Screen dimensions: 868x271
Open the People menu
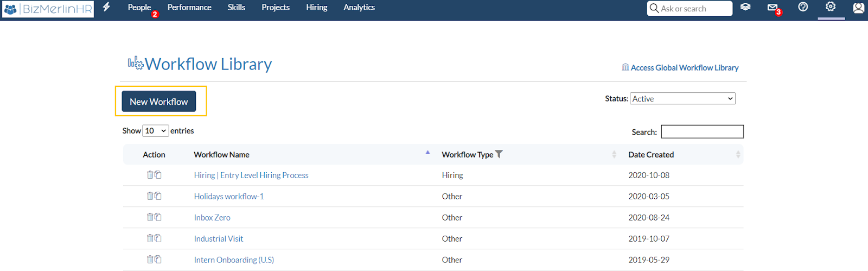click(139, 8)
